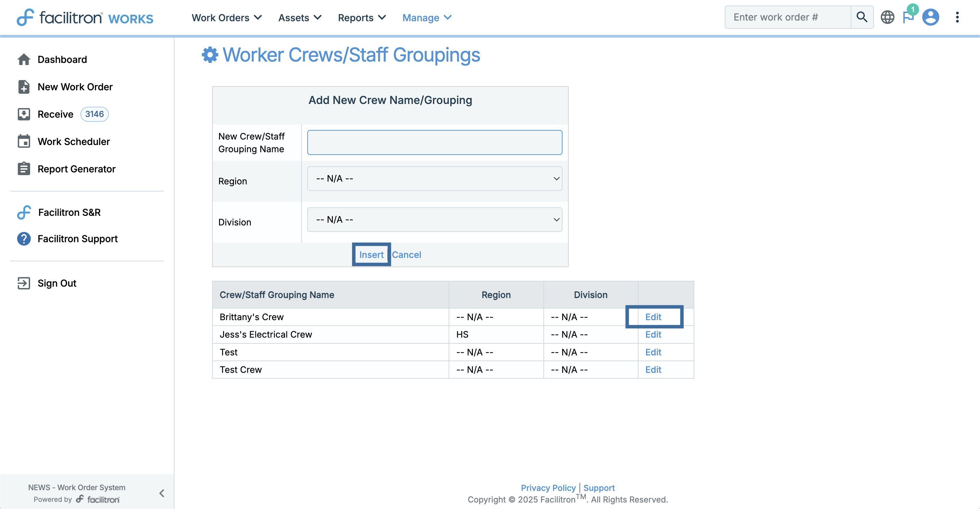
Task: Open the Reports menu
Action: click(361, 18)
